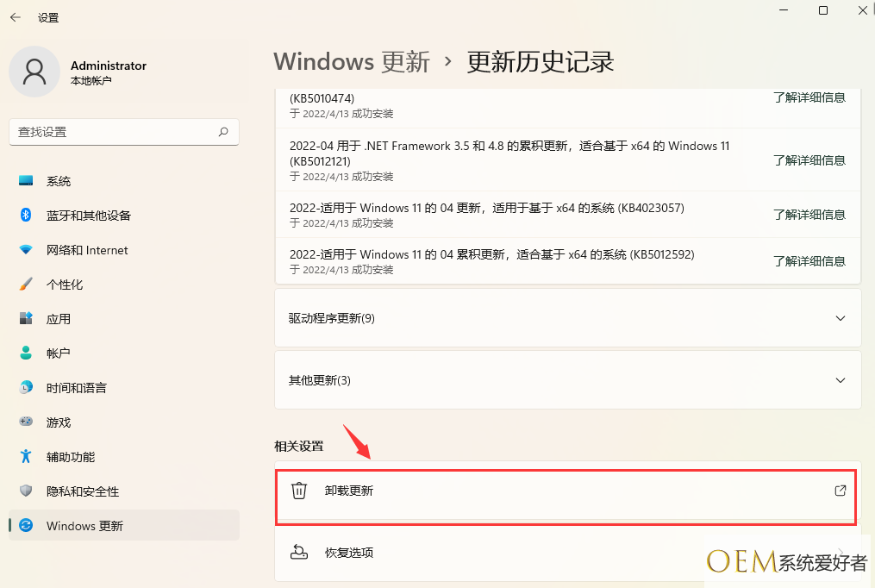
Task: Open Bluetooth and other devices icon
Action: click(x=26, y=216)
